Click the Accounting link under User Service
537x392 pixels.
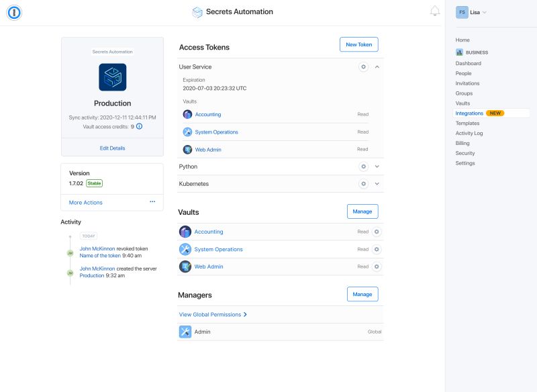[208, 114]
